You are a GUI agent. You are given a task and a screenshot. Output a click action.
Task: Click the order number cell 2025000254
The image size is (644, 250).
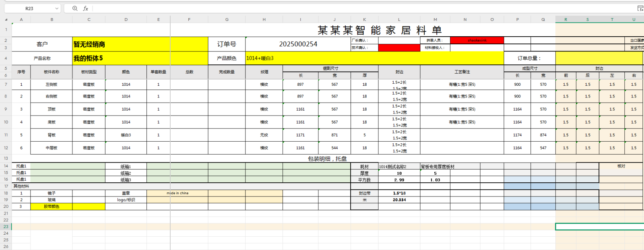point(298,44)
